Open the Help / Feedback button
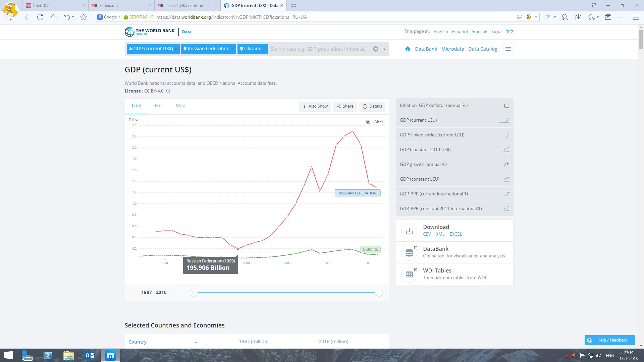Image resolution: width=644 pixels, height=362 pixels. (x=609, y=340)
